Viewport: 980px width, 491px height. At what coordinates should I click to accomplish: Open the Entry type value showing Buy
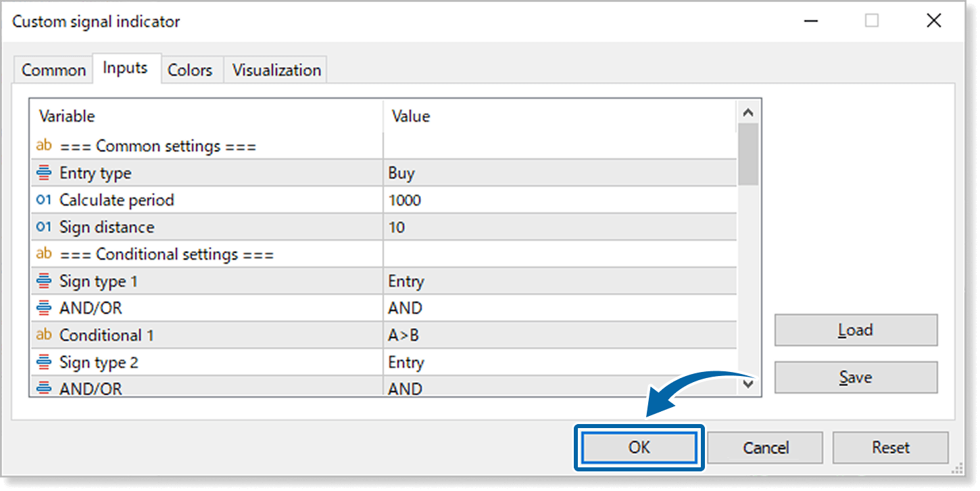click(x=473, y=172)
